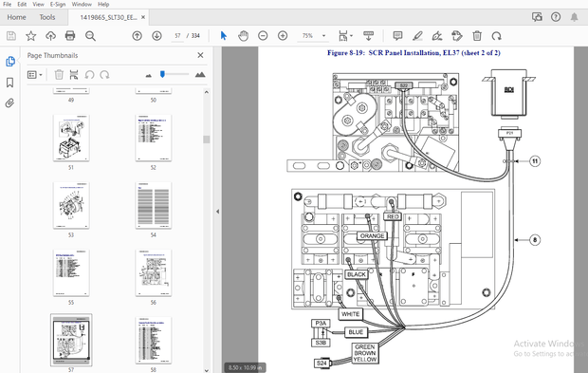
Task: Select the page 55 thumbnail
Action: click(x=71, y=272)
